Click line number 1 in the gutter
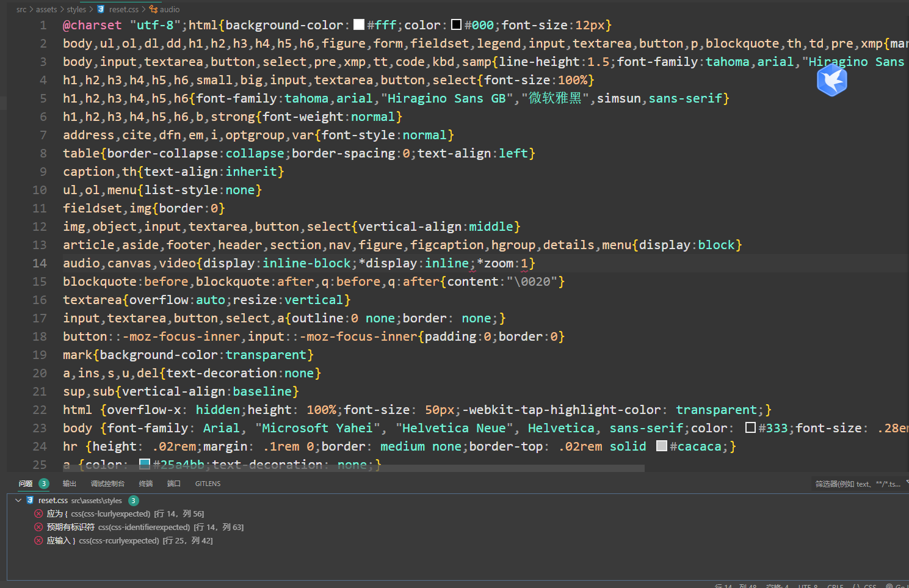909x588 pixels. [43, 25]
